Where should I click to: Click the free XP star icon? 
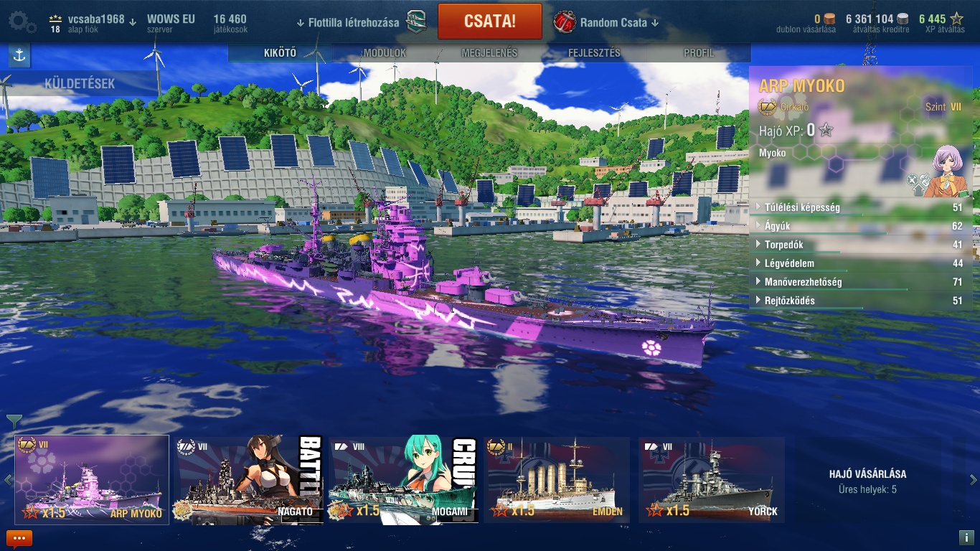tap(956, 19)
